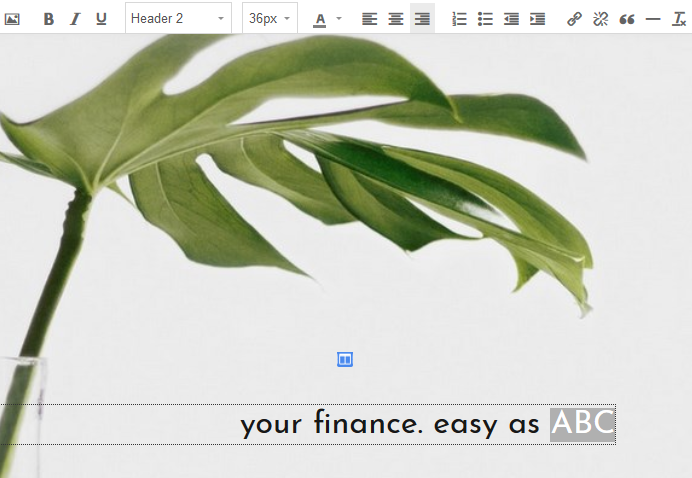This screenshot has width=692, height=478.
Task: Insert a numbered list
Action: pyautogui.click(x=459, y=19)
